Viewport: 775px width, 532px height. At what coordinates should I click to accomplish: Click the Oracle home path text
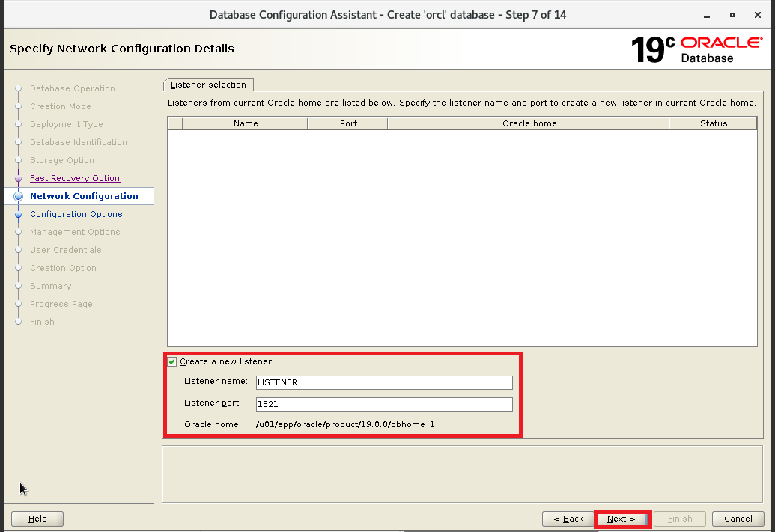point(345,424)
